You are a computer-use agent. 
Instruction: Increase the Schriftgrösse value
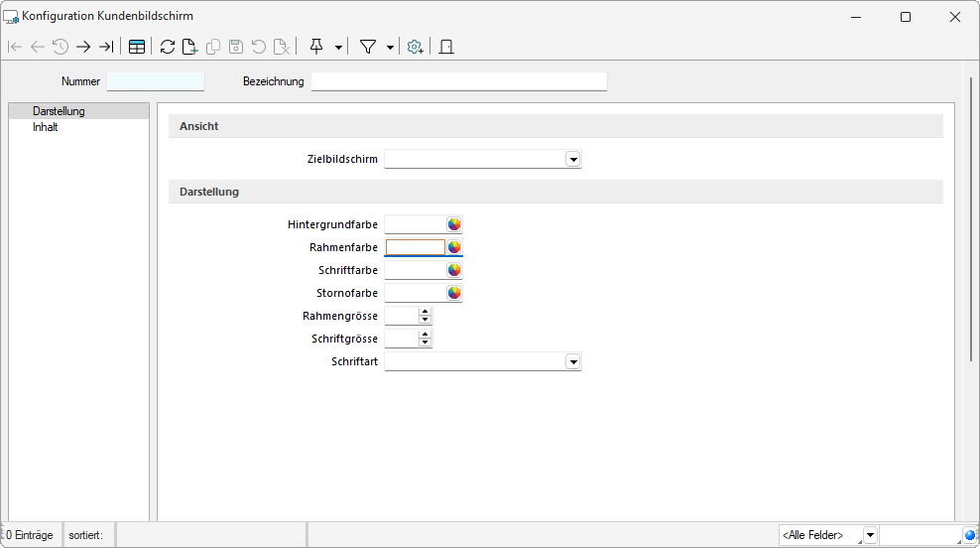point(425,335)
